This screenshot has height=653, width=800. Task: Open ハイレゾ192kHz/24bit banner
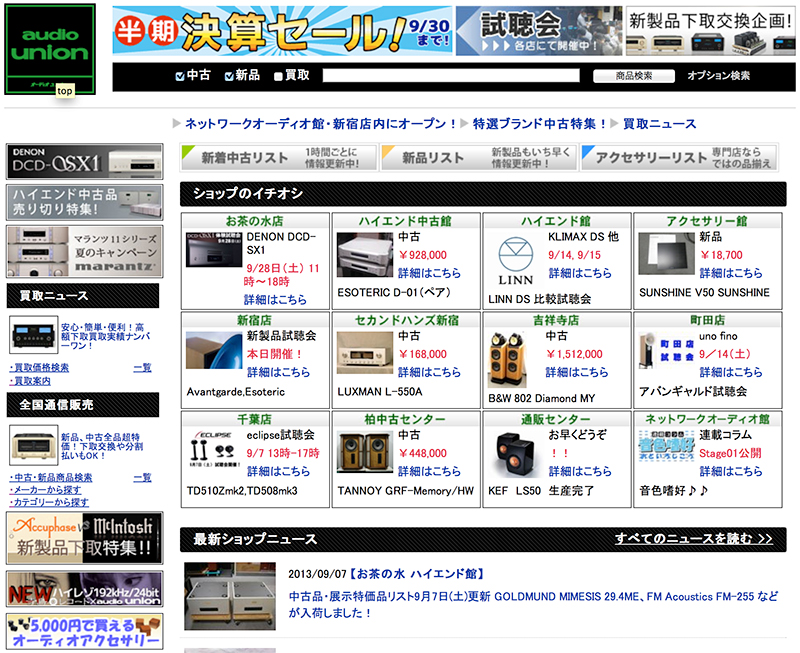tap(85, 589)
